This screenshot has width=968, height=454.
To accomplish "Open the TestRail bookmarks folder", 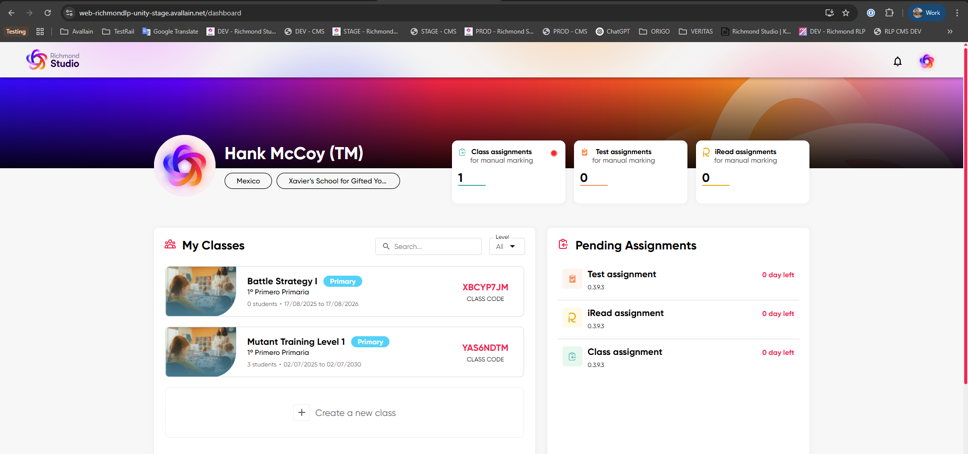I will pos(118,31).
